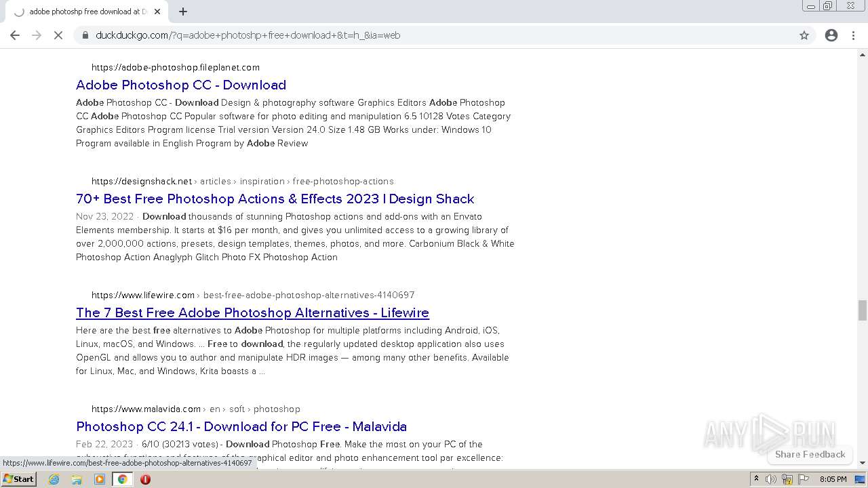The height and width of the screenshot is (488, 868).
Task: Launch Internet Explorer from the taskbar
Action: point(54,479)
